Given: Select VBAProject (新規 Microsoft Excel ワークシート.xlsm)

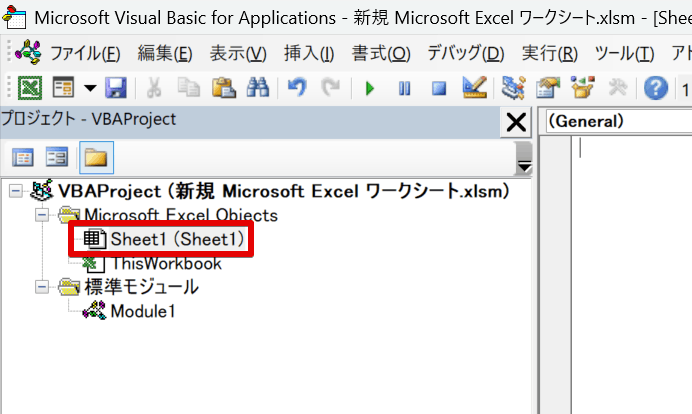Looking at the screenshot, I should click(284, 192).
